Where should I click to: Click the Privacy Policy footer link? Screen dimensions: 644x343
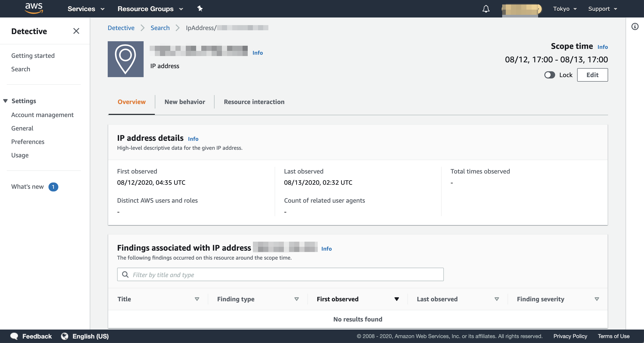570,336
